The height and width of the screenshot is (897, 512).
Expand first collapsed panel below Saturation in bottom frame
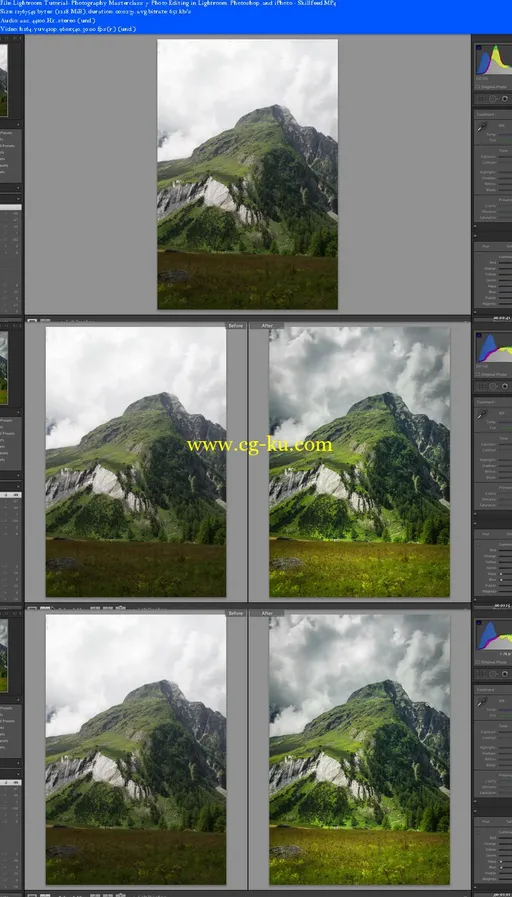[475, 801]
